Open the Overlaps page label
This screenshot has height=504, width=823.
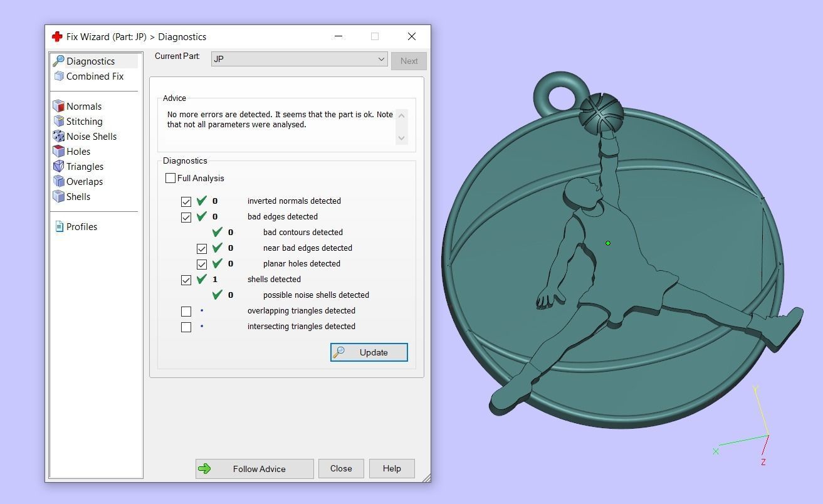click(x=85, y=181)
